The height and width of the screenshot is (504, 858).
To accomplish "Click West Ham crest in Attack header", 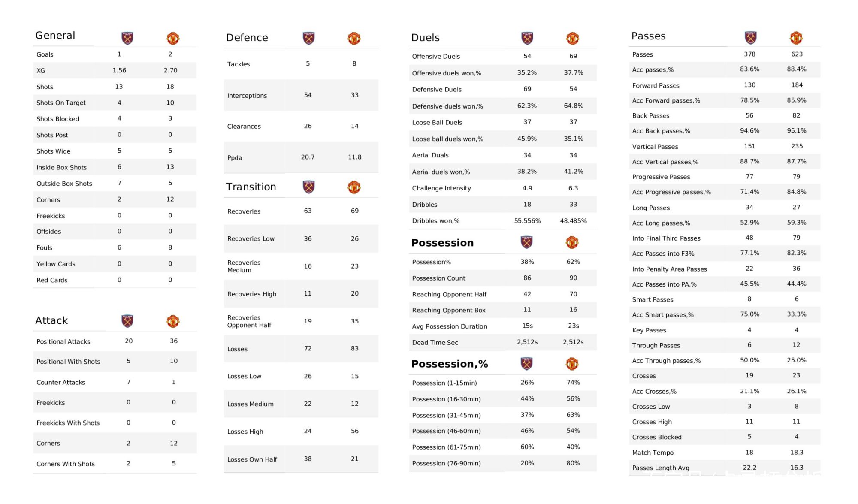I will (x=127, y=321).
